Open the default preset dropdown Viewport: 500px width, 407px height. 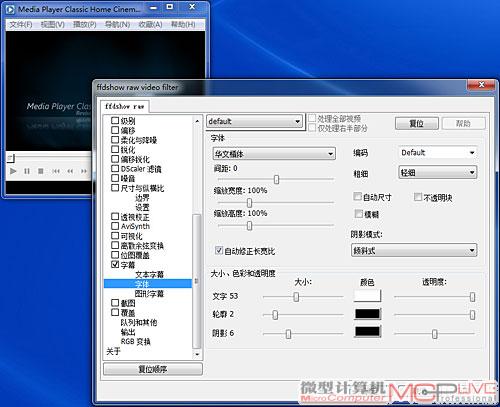[255, 121]
